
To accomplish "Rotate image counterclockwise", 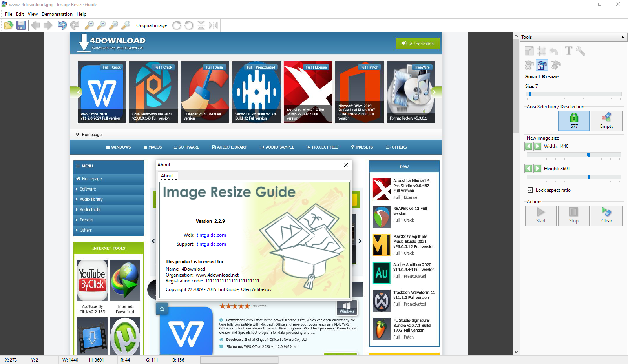I will (x=189, y=25).
